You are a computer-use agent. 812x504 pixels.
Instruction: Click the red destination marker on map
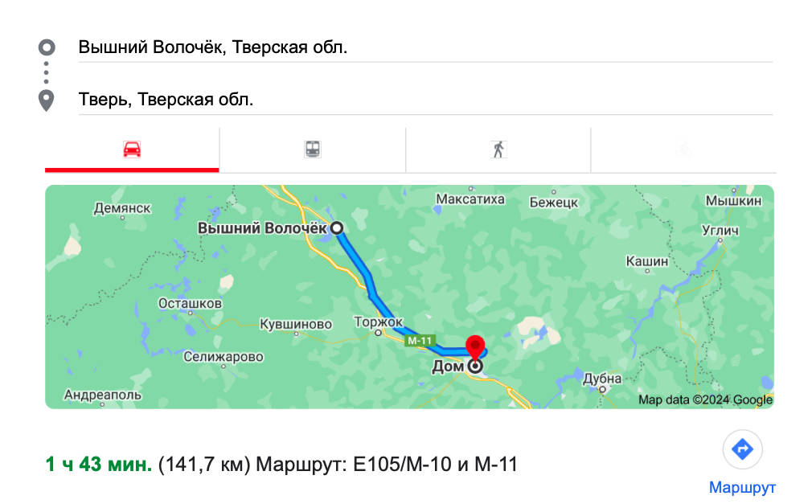[476, 348]
